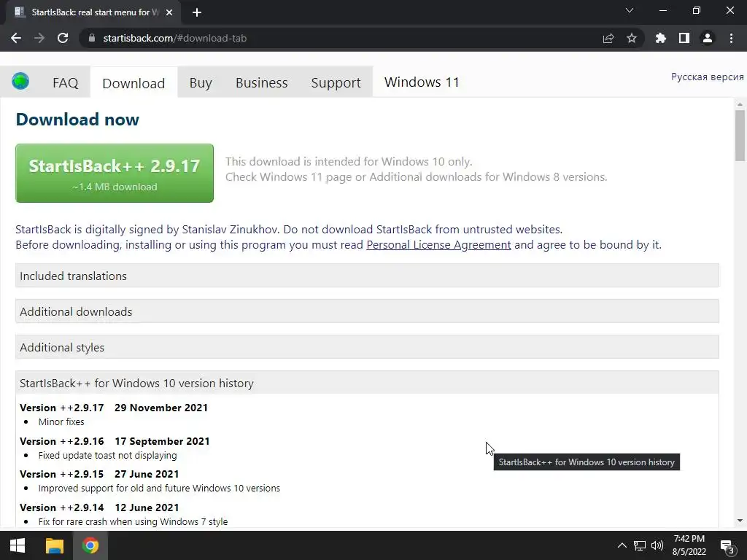Click Version ++2.9.17 heading

(x=114, y=408)
